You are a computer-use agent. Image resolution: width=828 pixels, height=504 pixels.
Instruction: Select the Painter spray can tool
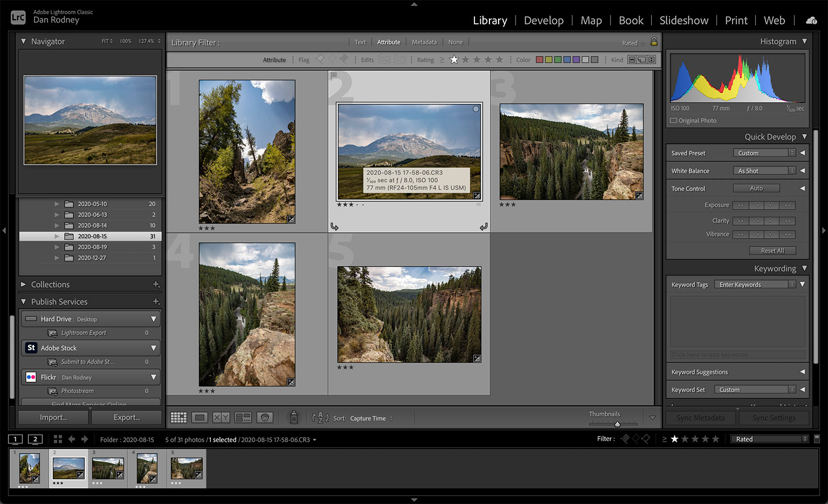click(x=294, y=417)
